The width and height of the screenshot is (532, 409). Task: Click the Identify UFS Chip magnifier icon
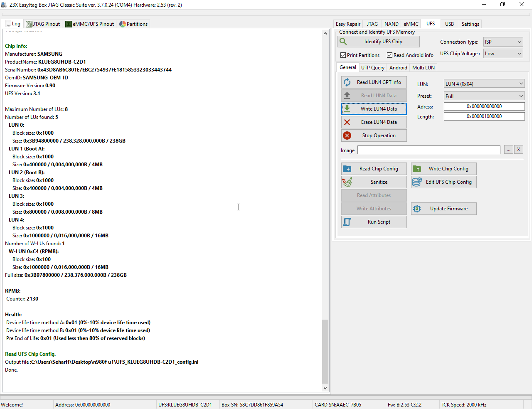343,42
